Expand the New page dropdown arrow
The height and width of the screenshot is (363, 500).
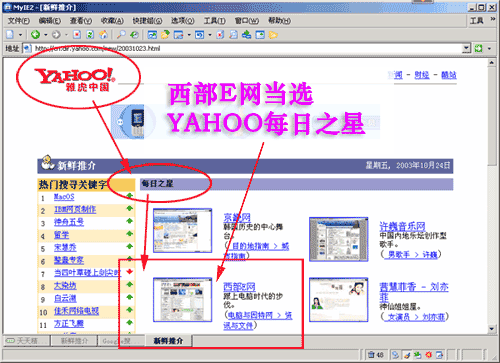coord(20,35)
